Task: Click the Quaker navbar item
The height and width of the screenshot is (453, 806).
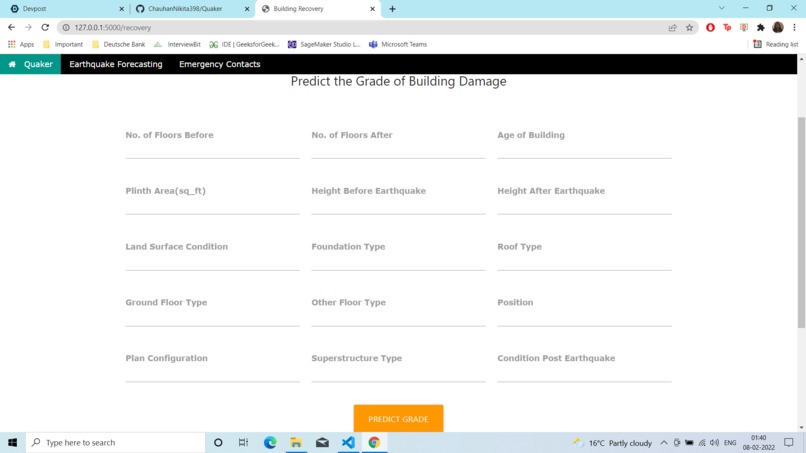Action: (x=30, y=64)
